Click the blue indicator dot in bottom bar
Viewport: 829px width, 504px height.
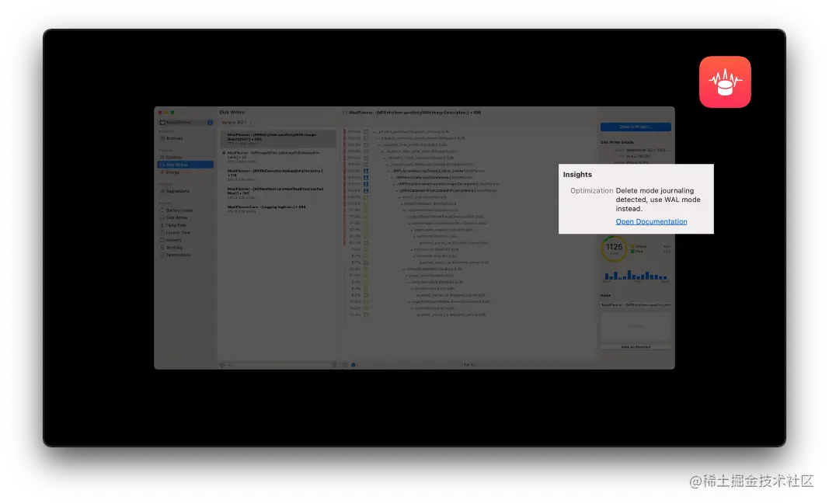coord(354,365)
